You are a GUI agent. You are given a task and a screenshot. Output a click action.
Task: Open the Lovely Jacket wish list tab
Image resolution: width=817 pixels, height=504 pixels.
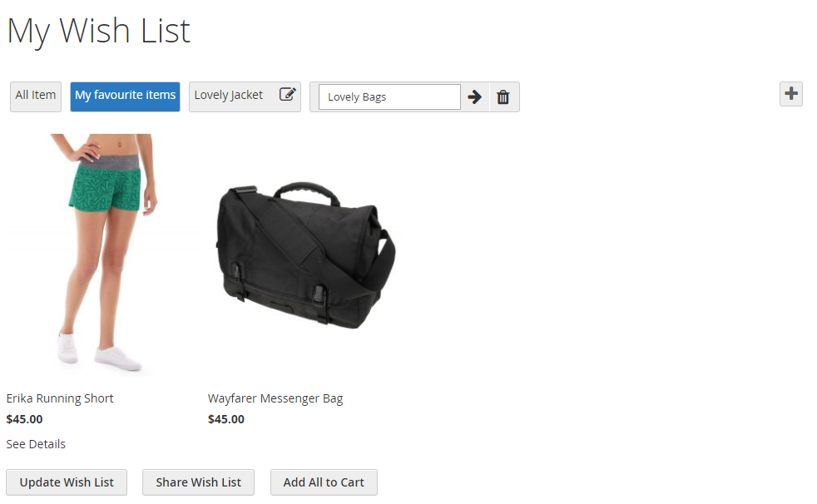tap(229, 96)
